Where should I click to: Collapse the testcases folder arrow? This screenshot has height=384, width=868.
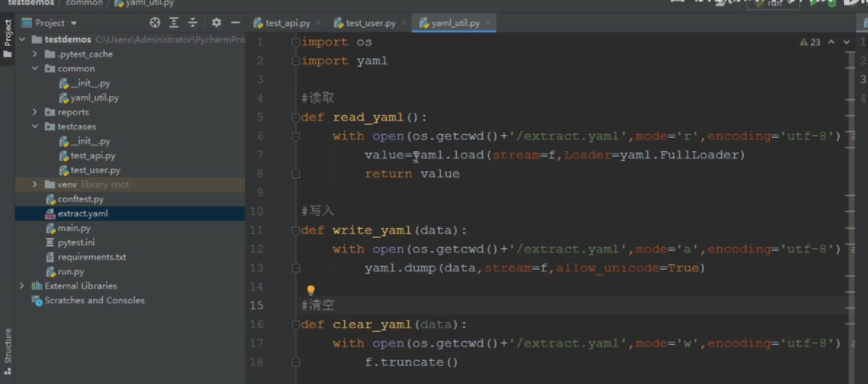click(x=35, y=126)
